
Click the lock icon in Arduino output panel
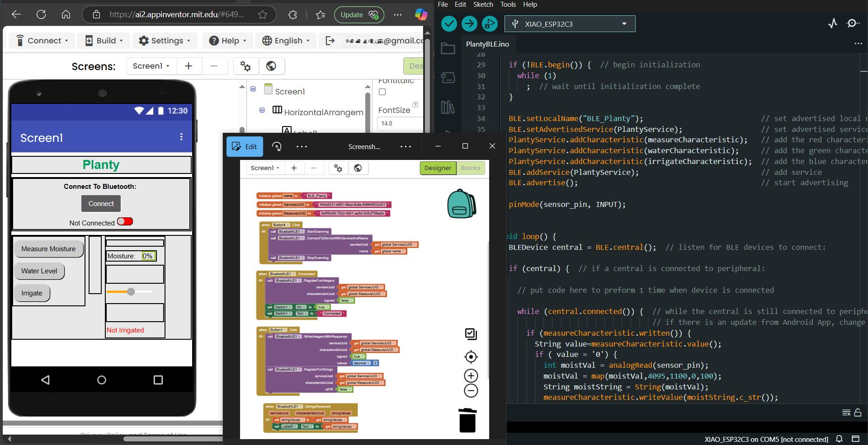[x=858, y=412]
